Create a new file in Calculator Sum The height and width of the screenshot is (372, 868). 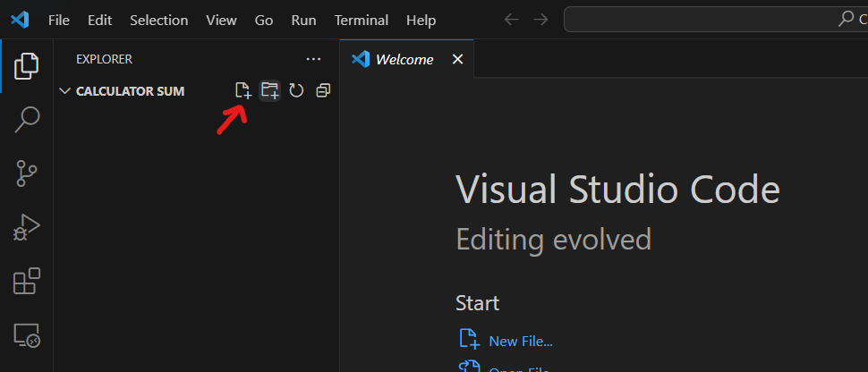pyautogui.click(x=243, y=90)
